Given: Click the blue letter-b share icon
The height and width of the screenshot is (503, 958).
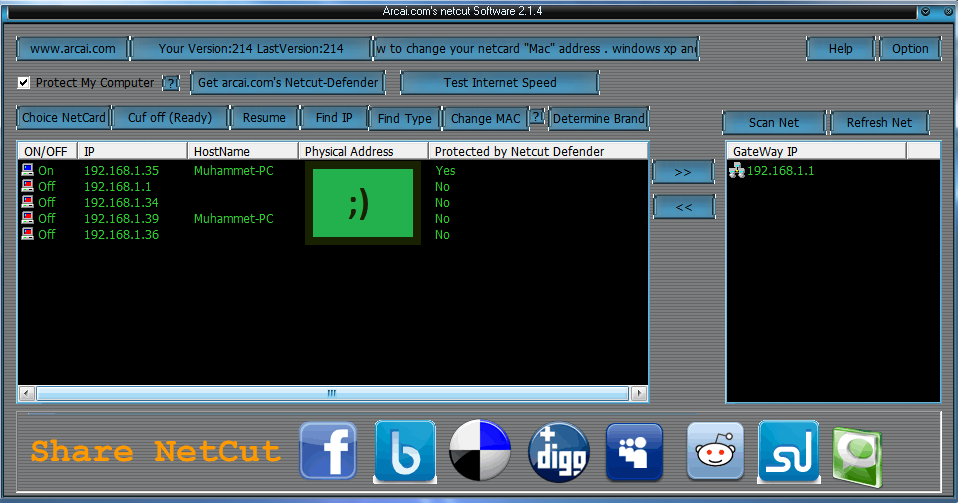Looking at the screenshot, I should coord(404,452).
